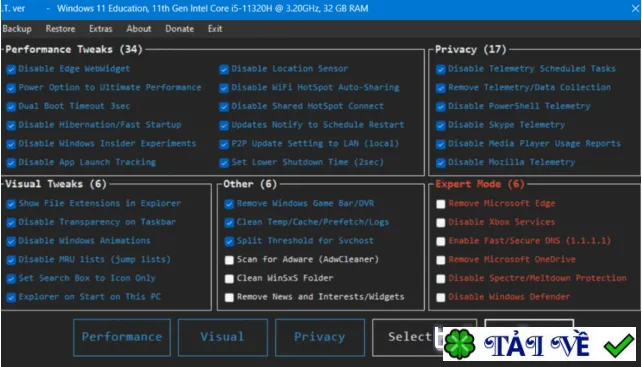642x367 pixels.
Task: Toggle Disable Media Player Usage Reports
Action: coord(441,144)
